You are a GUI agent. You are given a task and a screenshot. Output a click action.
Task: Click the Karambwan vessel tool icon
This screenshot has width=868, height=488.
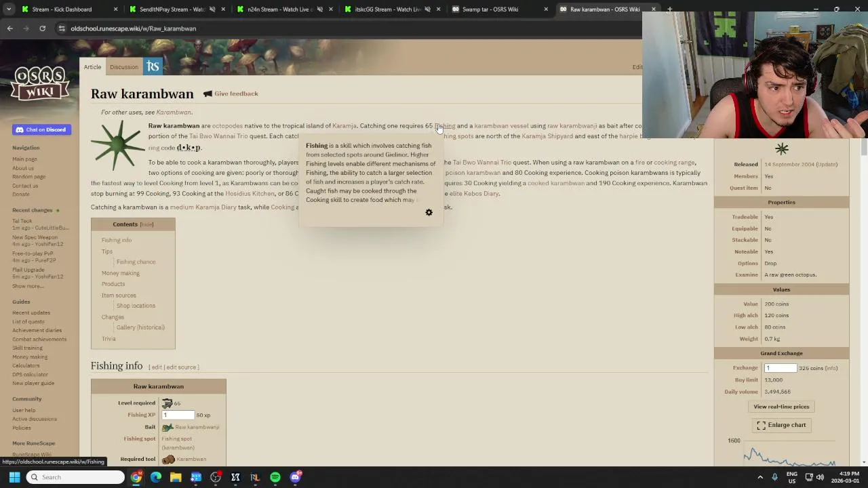(x=168, y=460)
